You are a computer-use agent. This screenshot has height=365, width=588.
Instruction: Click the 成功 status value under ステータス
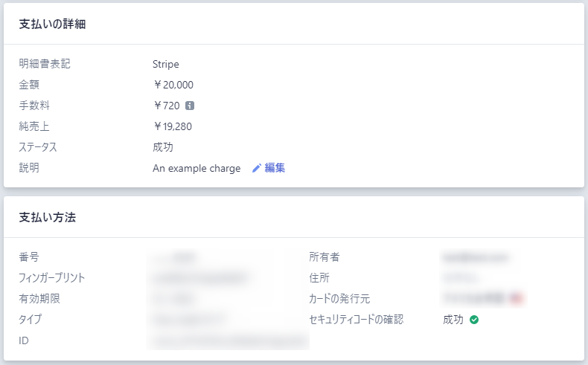pos(163,147)
